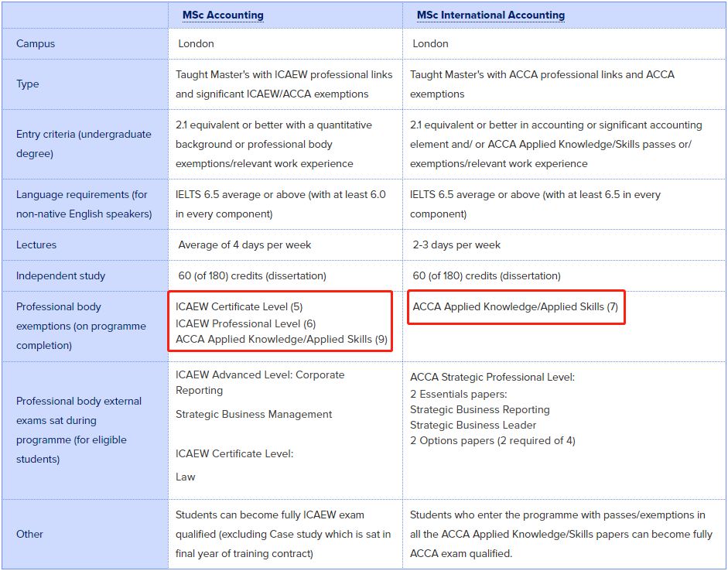Click the Language requirements row label
Screen dimensions: 728x571
coord(84,204)
